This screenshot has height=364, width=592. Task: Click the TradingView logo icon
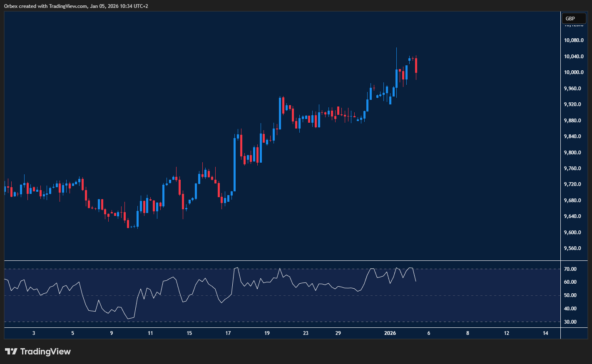click(x=11, y=352)
